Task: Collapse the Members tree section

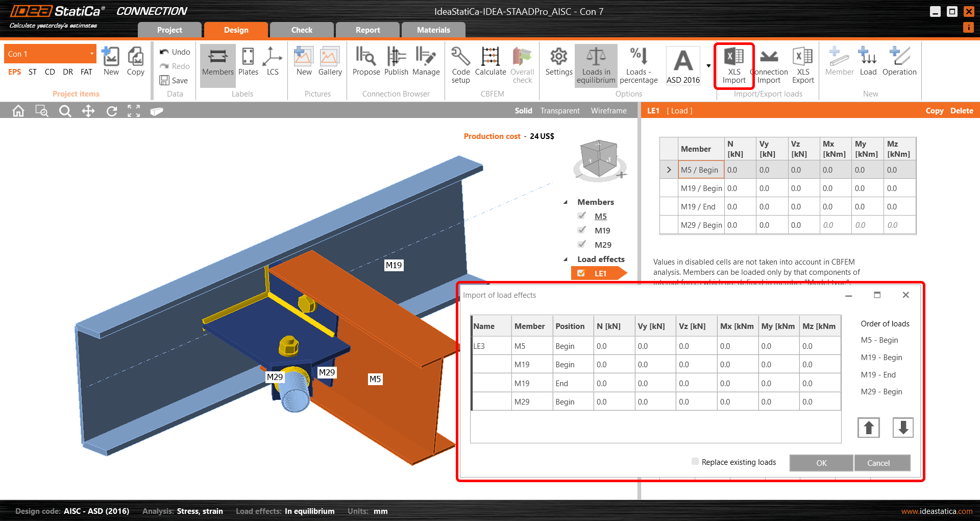Action: (x=566, y=202)
